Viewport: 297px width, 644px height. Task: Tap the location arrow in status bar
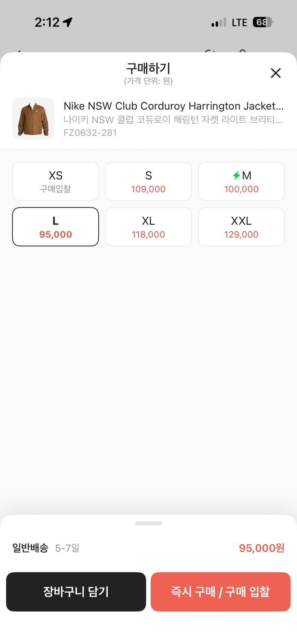67,22
